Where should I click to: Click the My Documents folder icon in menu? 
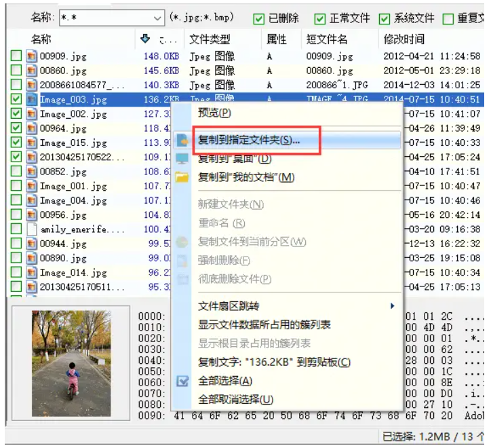[x=182, y=177]
